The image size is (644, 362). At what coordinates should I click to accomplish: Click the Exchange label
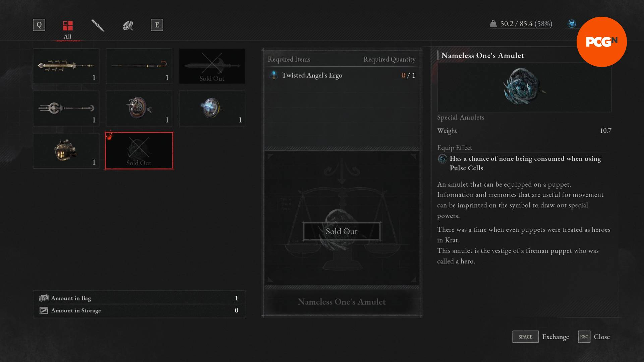tap(555, 337)
